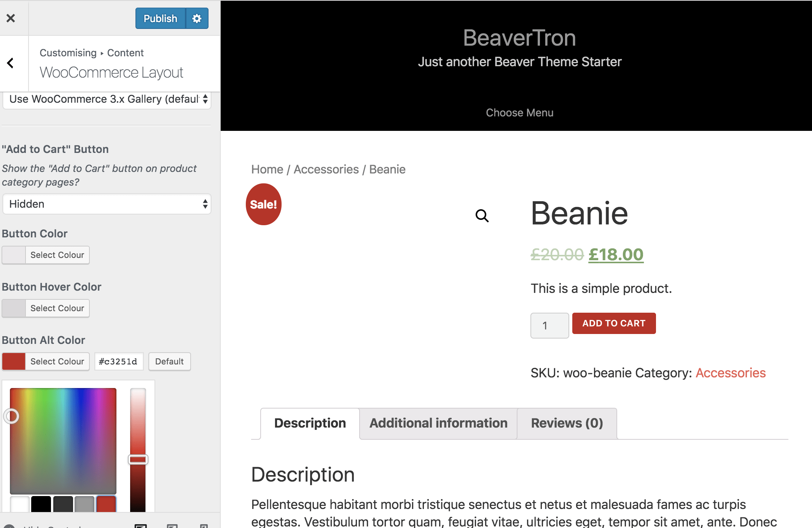The height and width of the screenshot is (528, 812).
Task: Click the Publish button
Action: (x=160, y=18)
